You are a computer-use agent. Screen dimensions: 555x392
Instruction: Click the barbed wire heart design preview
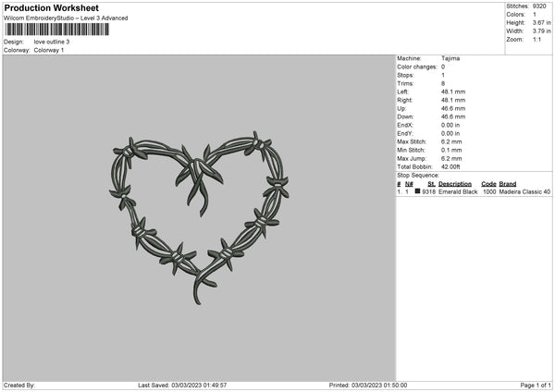(198, 211)
